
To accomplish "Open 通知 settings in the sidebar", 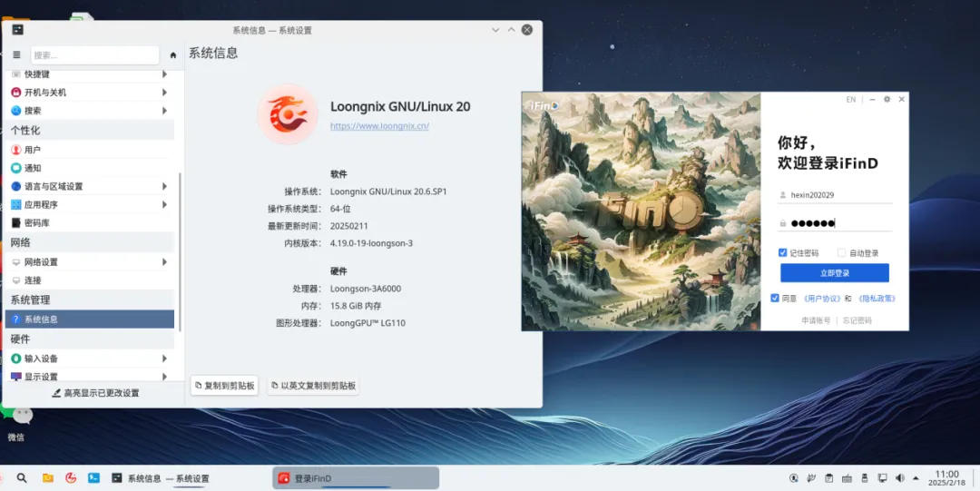I will pyautogui.click(x=33, y=168).
